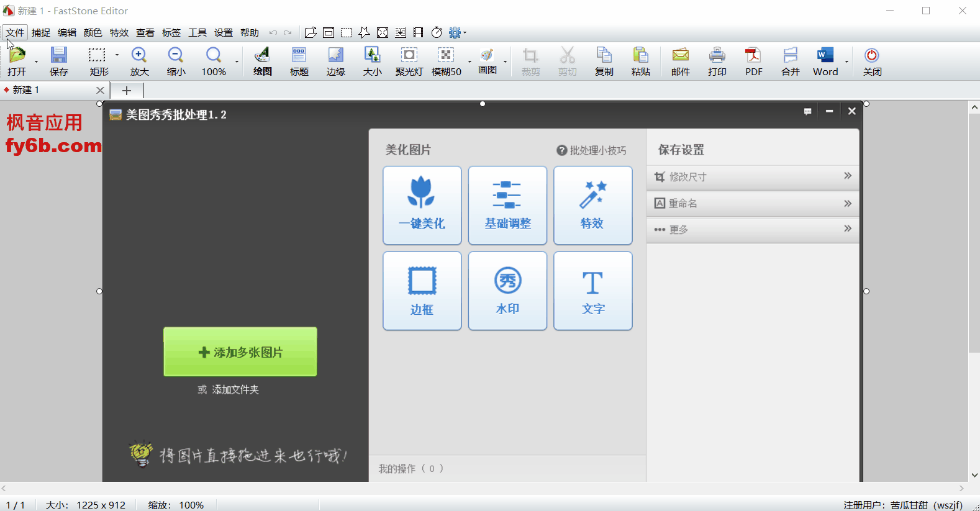Apply the 聚光灯 spotlight effect
The height and width of the screenshot is (511, 980).
[x=409, y=61]
